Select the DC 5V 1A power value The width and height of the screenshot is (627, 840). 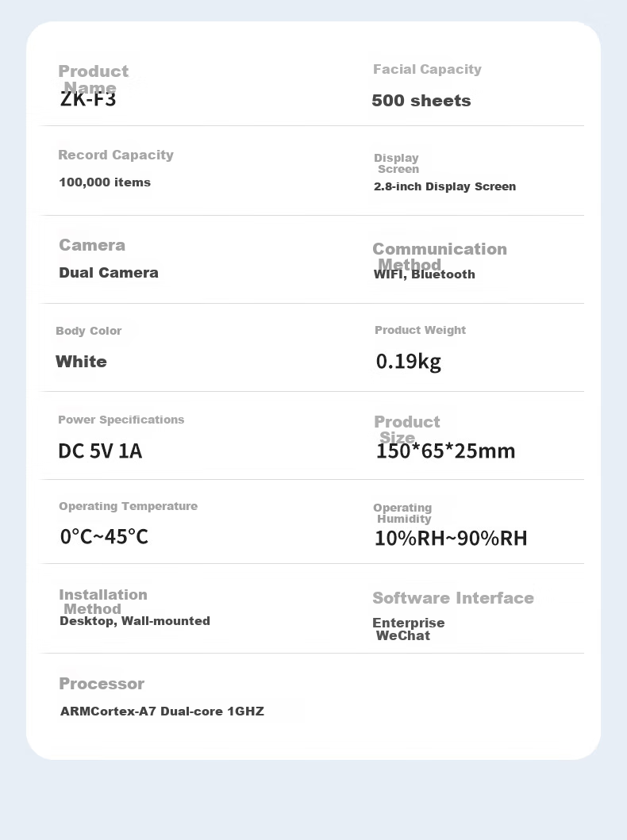point(100,451)
